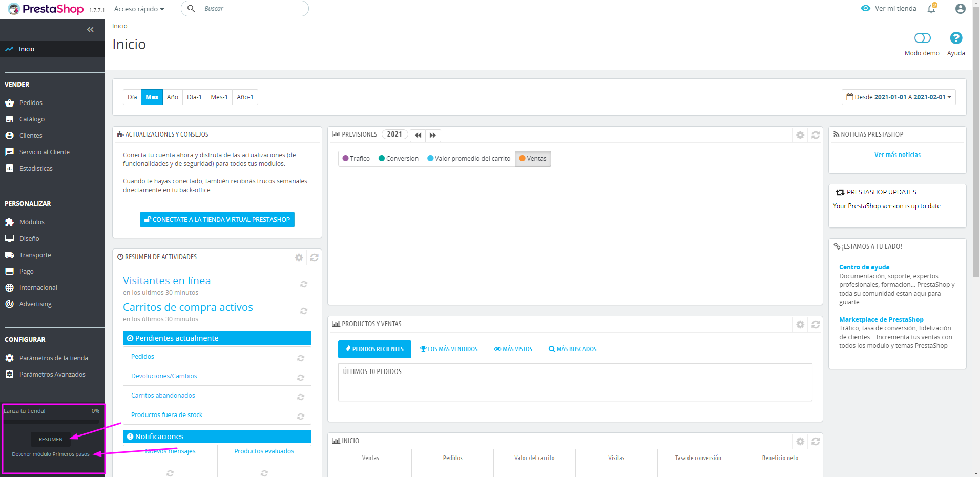
Task: Click the Lanza tu tienda progress bar
Action: click(51, 422)
